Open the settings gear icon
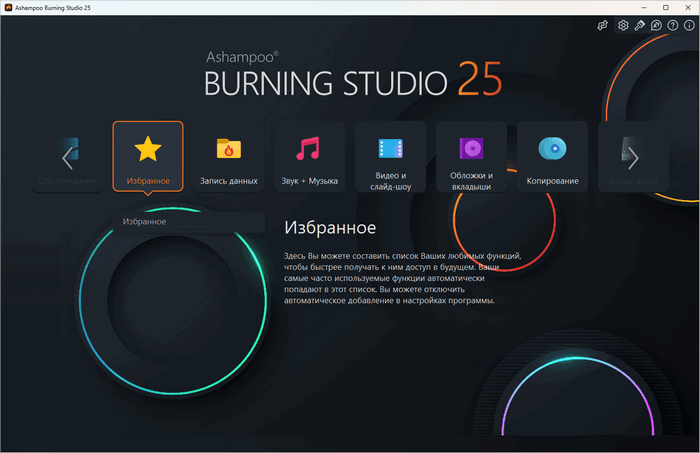 [x=623, y=25]
